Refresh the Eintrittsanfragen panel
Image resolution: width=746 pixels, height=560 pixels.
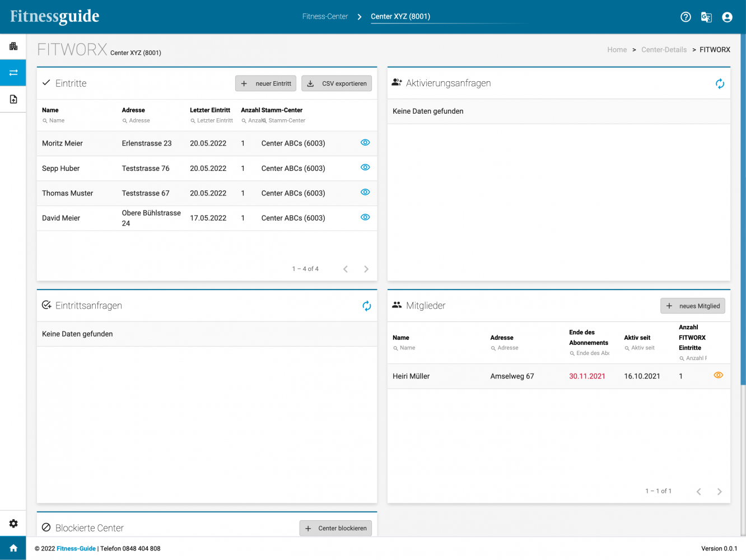[366, 306]
